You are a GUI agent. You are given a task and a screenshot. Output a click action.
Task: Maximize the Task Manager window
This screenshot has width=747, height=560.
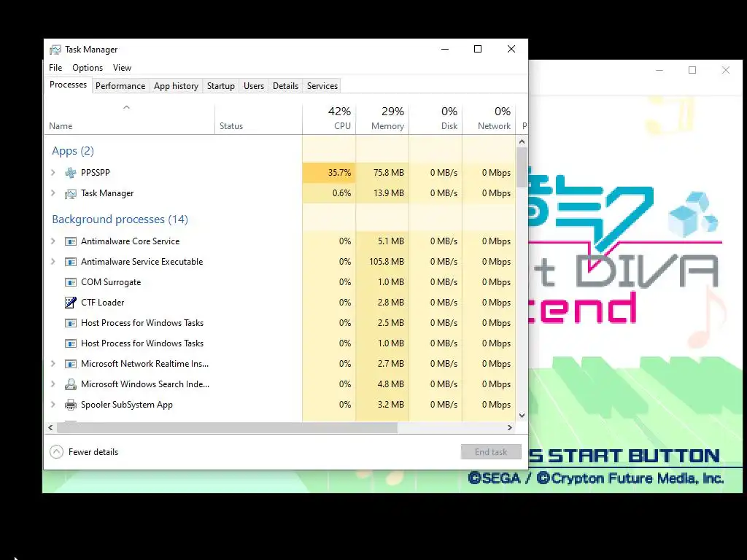(x=478, y=49)
